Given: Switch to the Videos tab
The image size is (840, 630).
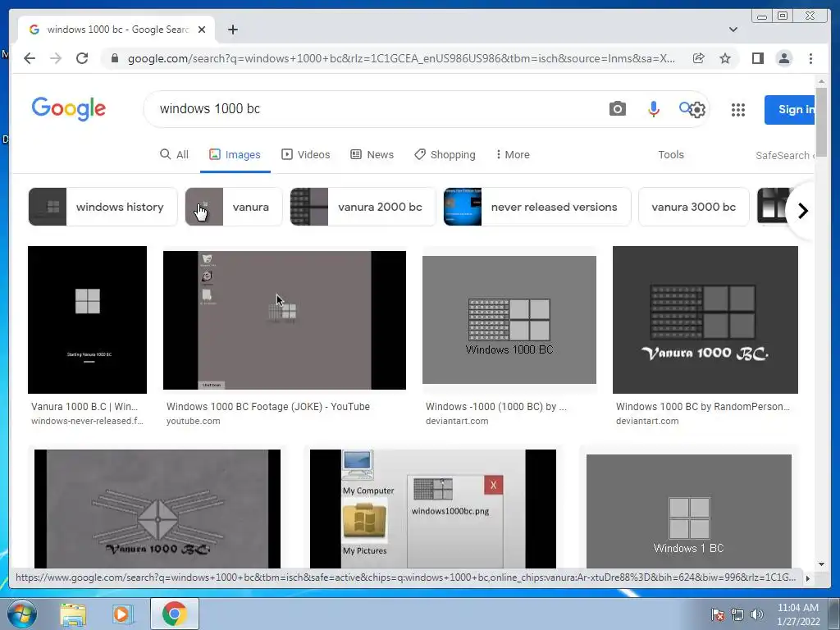Looking at the screenshot, I should pos(305,155).
